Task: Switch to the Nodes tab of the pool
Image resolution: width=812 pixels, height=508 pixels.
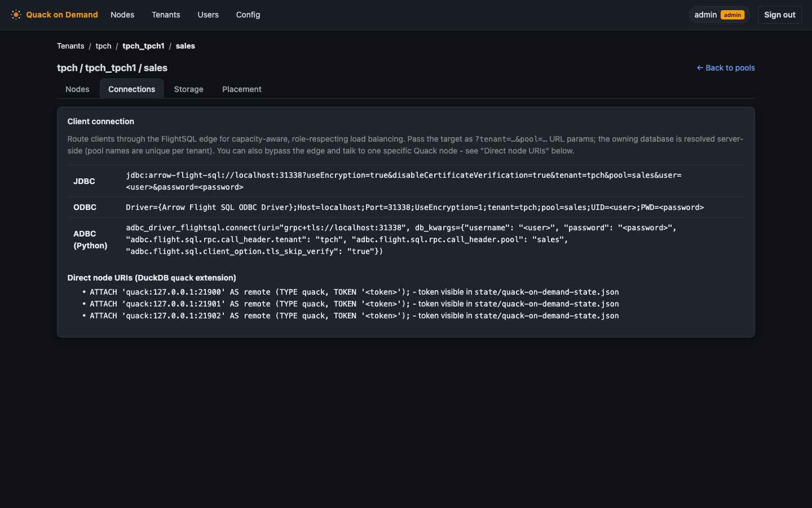Action: 77,89
